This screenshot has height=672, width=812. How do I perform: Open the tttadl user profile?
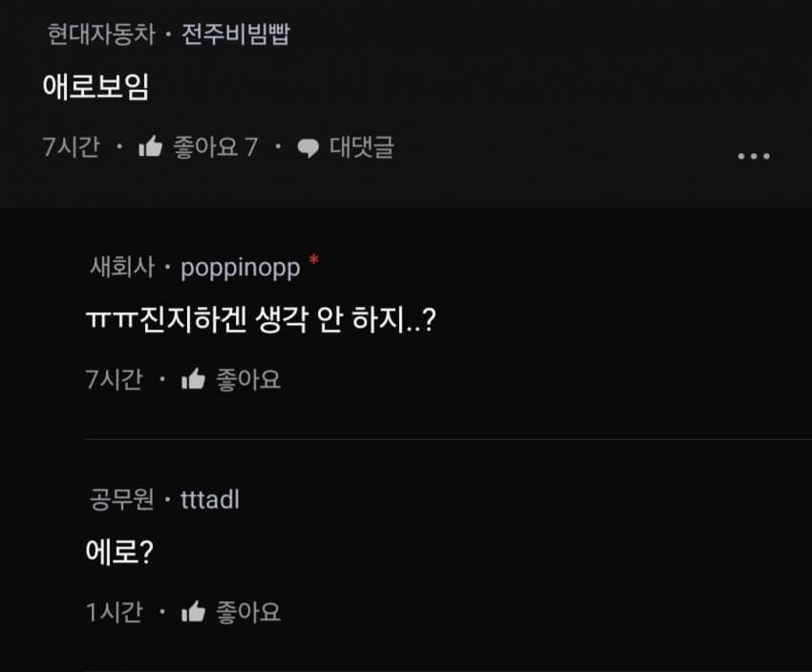[210, 500]
